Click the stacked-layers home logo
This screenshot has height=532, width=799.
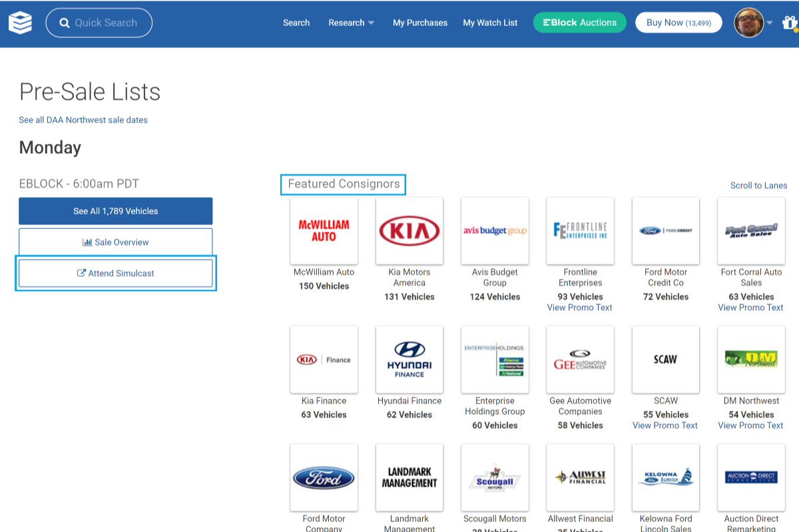[20, 23]
